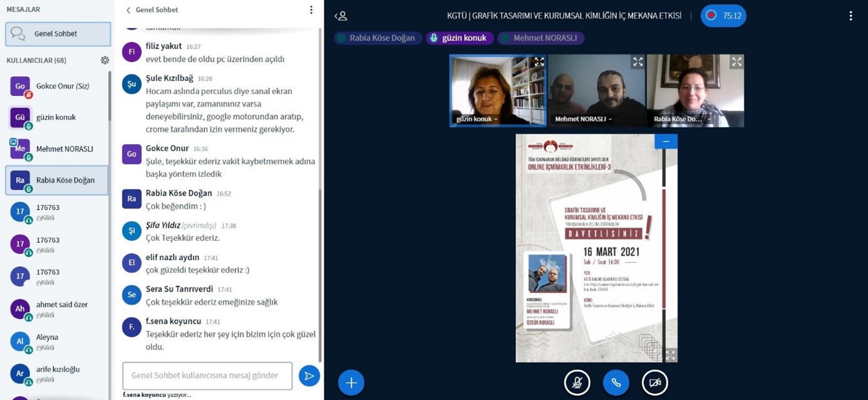This screenshot has width=868, height=400.
Task: Click the chat messages scrollbar
Action: point(320,276)
